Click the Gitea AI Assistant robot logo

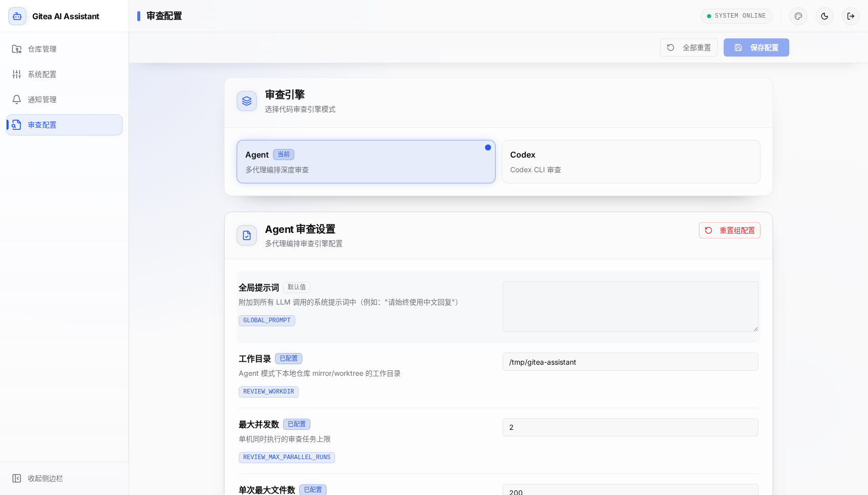coord(17,16)
